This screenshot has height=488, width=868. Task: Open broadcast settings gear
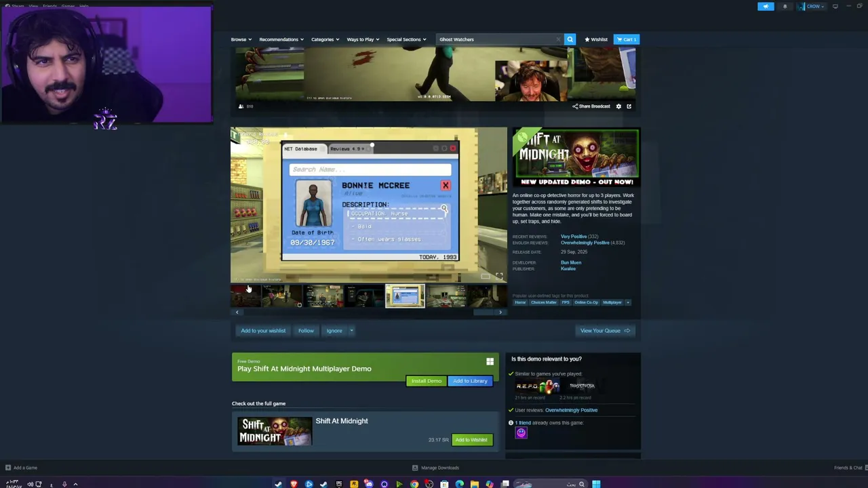[618, 106]
